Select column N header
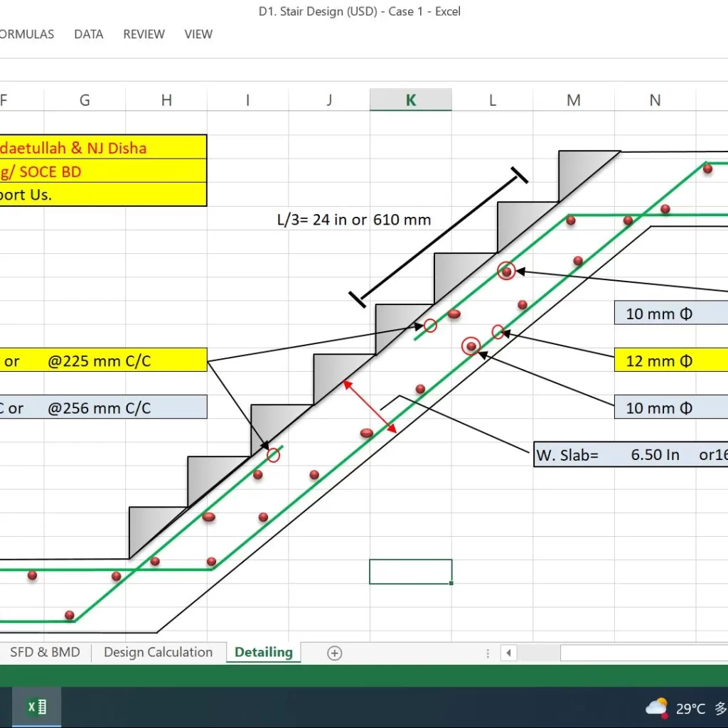Screen dimensions: 728x728 655,100
